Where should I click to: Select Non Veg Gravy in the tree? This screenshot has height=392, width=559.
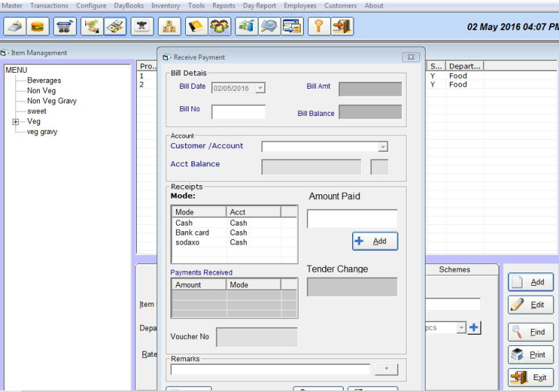[52, 101]
